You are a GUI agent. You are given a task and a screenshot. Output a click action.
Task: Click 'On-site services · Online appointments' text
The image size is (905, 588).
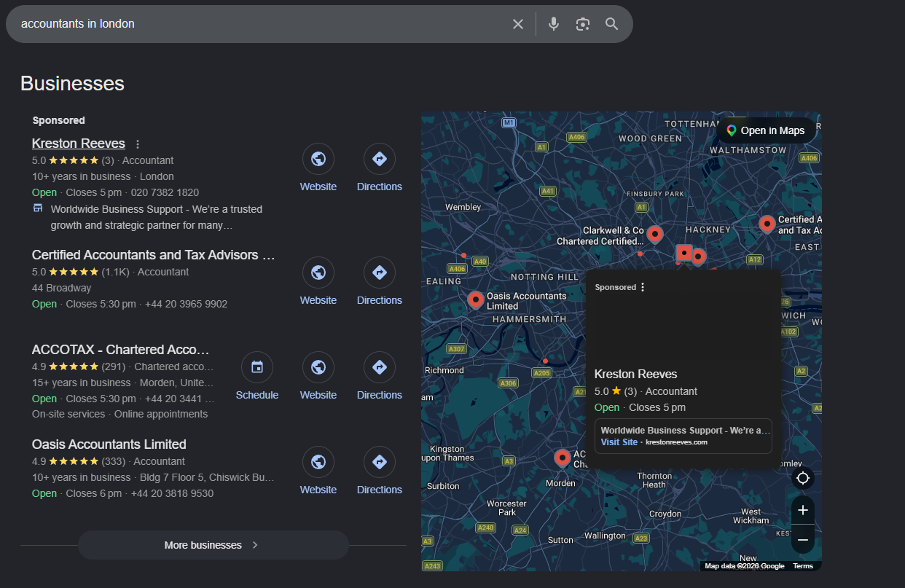(x=120, y=414)
